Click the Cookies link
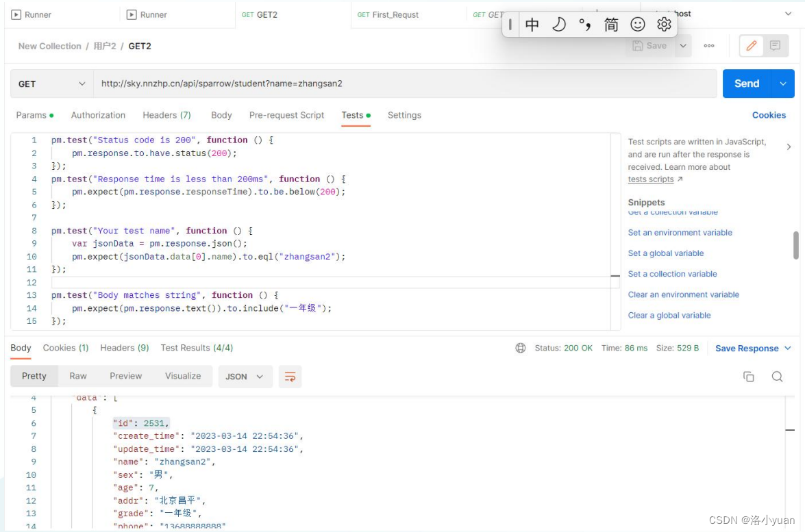 pyautogui.click(x=769, y=116)
